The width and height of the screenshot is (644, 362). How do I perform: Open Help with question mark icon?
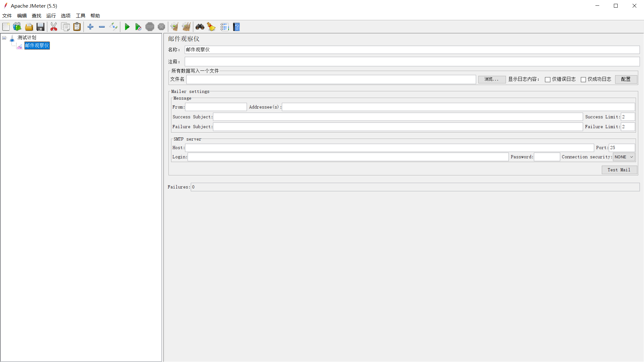236,27
